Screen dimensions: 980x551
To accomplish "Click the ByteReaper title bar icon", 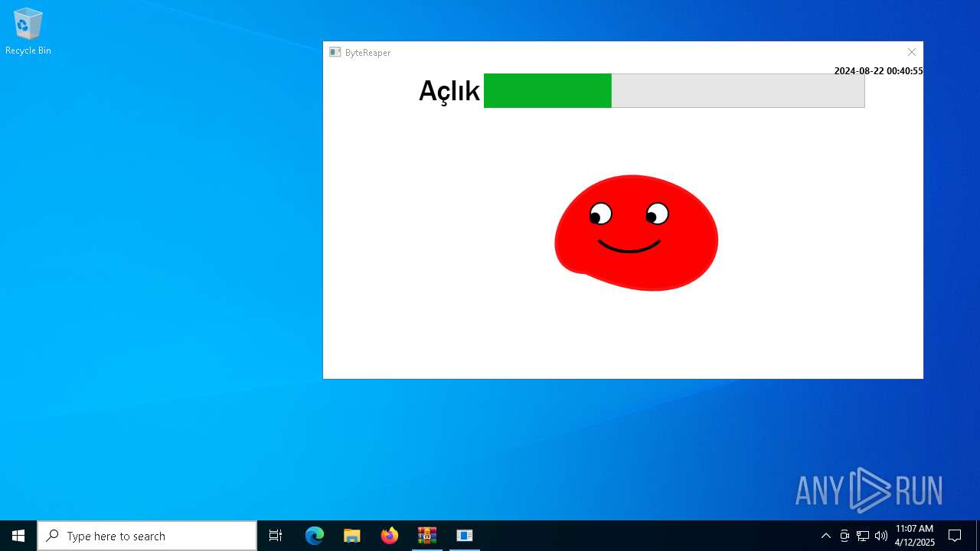I will click(x=335, y=52).
